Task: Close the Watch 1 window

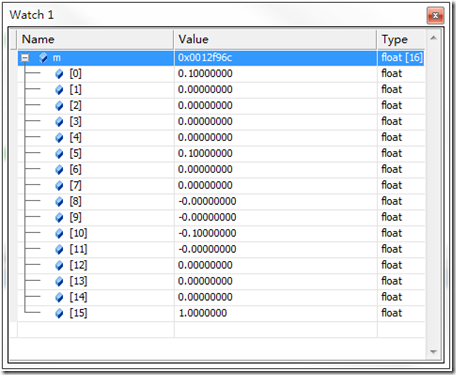Action: (x=435, y=15)
